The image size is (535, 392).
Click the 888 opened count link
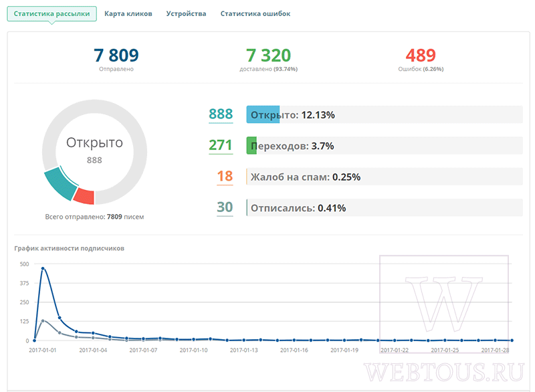[x=221, y=114]
